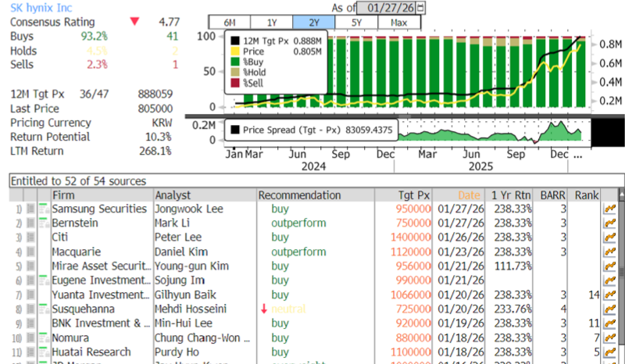The height and width of the screenshot is (364, 625).
Task: Sort analysts by the Rank column header
Action: 586,194
